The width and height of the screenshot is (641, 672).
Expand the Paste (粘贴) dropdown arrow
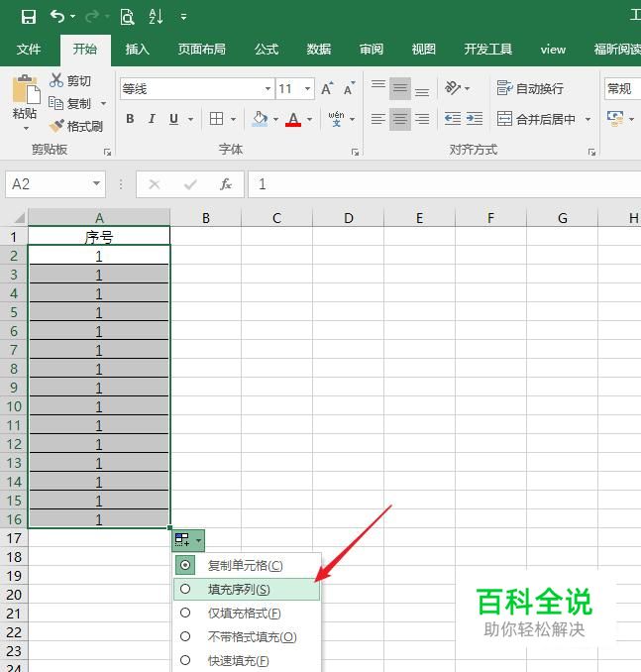(26, 128)
